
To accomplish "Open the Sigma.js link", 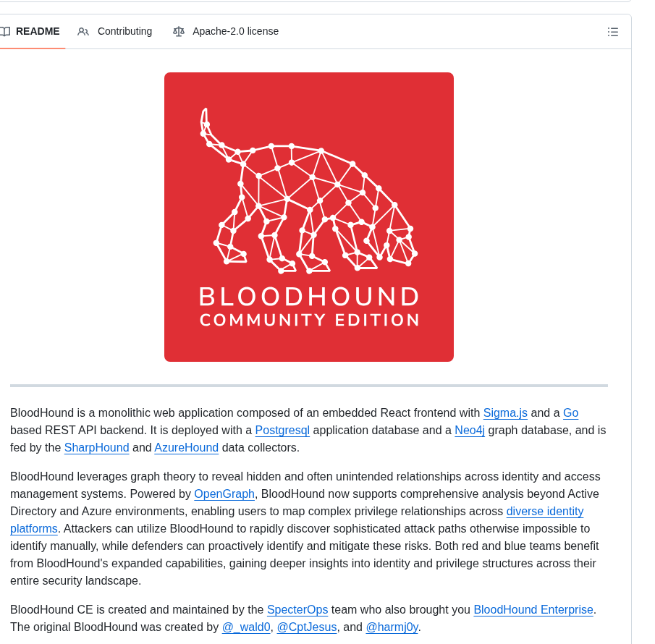I will coord(505,413).
